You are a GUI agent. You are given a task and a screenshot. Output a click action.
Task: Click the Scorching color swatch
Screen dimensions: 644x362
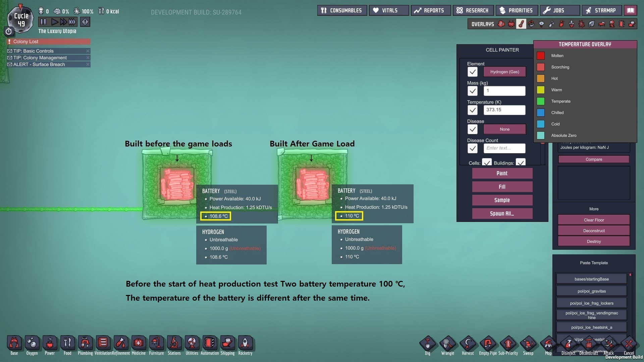(x=540, y=67)
